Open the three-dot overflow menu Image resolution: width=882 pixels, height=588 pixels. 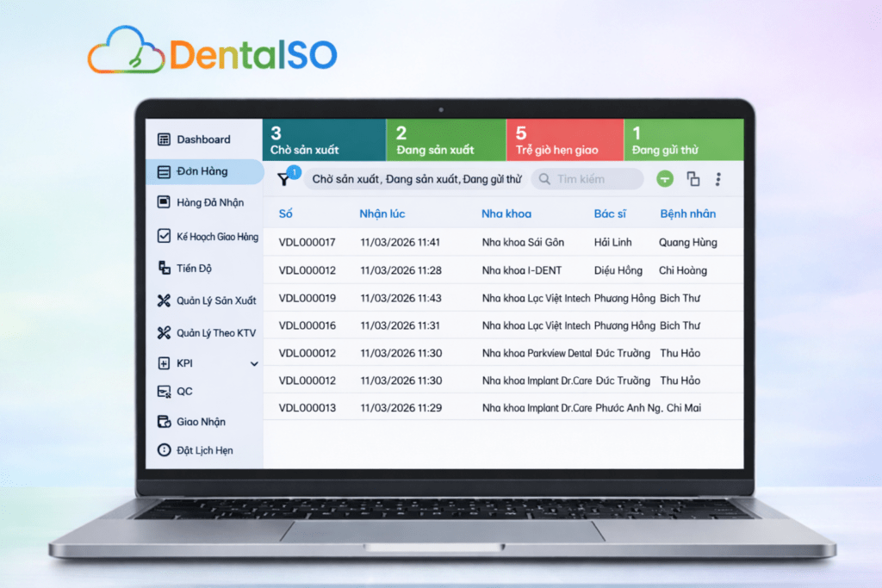720,178
